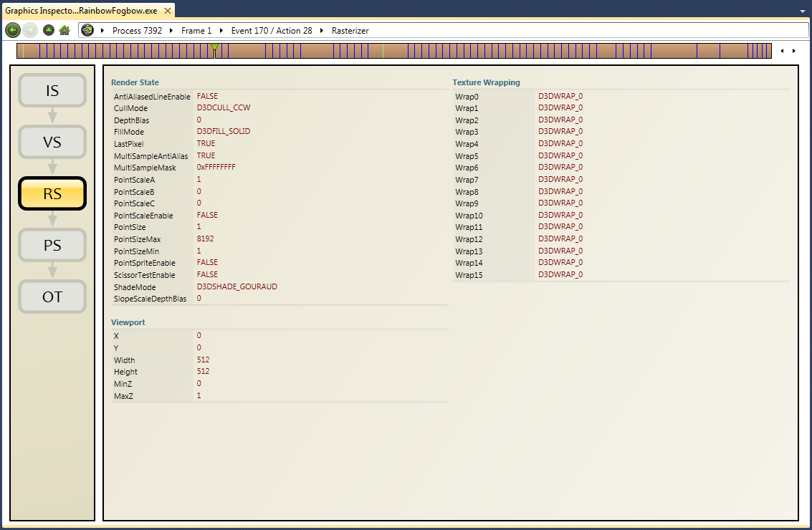Click the Viewport Width value 512

(x=203, y=360)
